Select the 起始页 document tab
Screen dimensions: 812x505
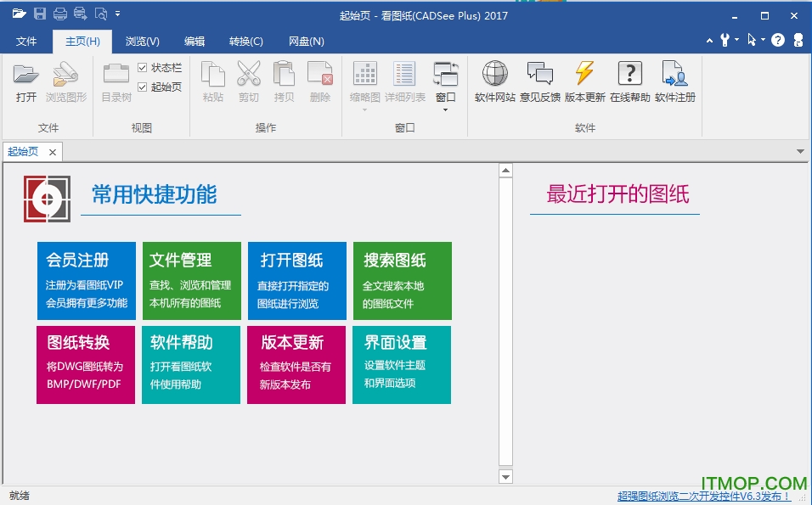pos(24,152)
